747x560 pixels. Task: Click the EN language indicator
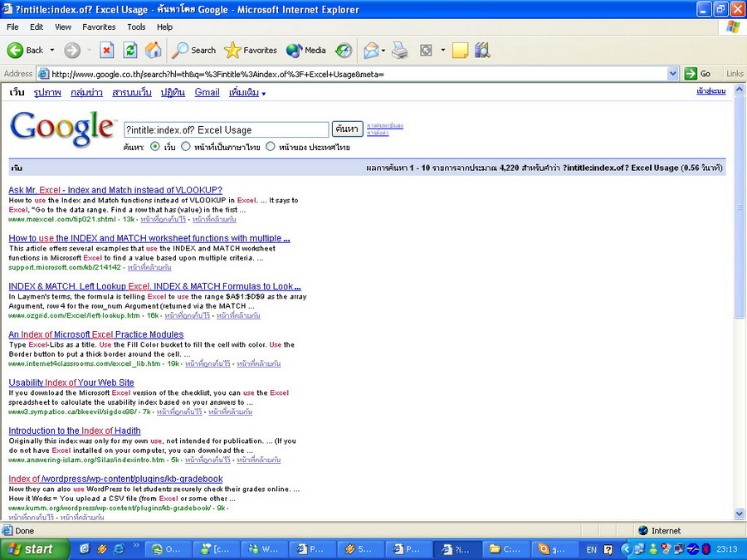click(591, 549)
